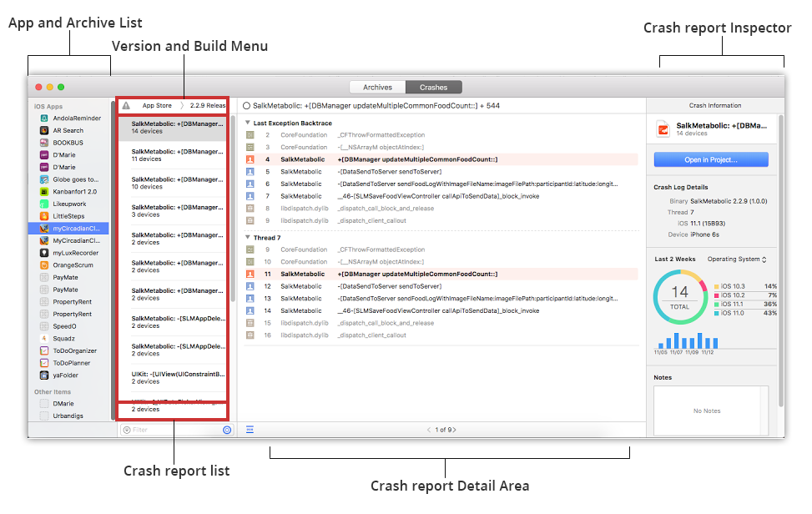Select the AR Search app icon
The height and width of the screenshot is (514, 812).
pyautogui.click(x=44, y=130)
